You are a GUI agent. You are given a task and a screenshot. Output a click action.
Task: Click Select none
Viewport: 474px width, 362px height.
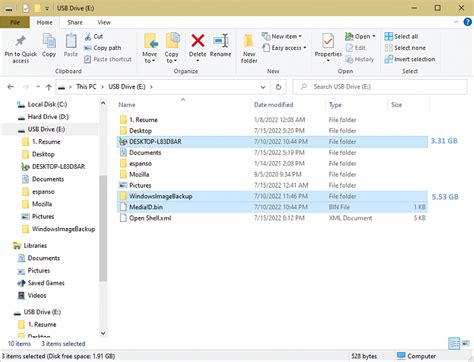pyautogui.click(x=405, y=48)
